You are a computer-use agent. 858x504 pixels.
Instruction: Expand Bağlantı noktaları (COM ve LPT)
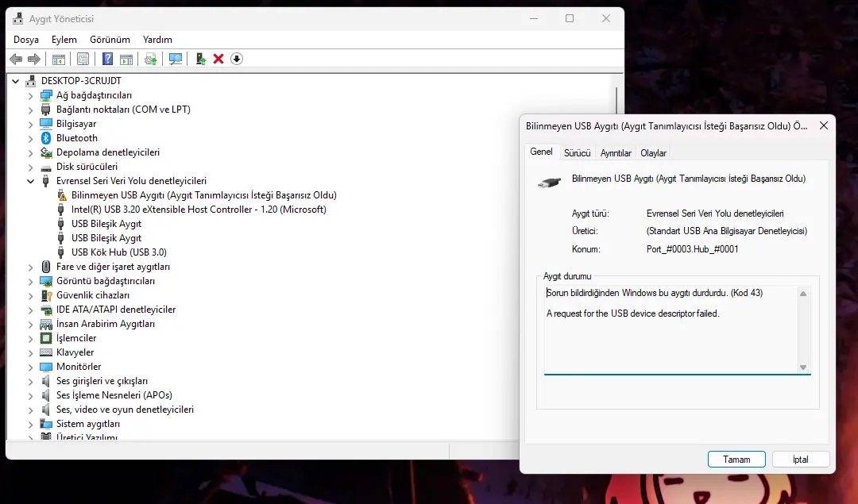pyautogui.click(x=31, y=110)
